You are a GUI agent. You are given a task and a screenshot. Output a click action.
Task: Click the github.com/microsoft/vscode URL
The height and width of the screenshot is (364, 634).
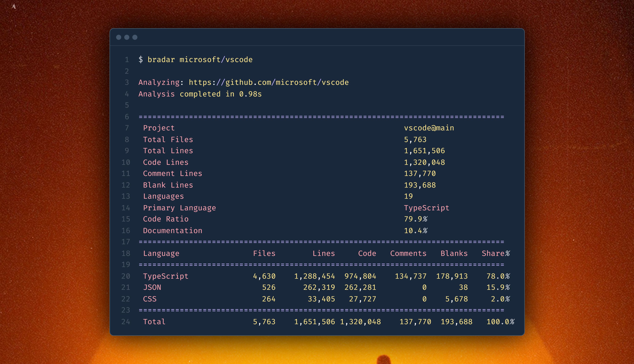[x=268, y=82]
